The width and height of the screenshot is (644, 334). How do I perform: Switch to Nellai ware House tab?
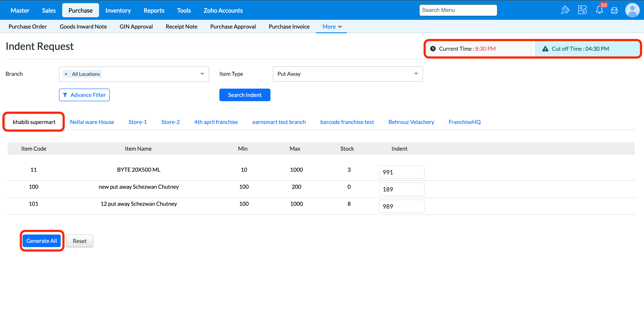(92, 122)
